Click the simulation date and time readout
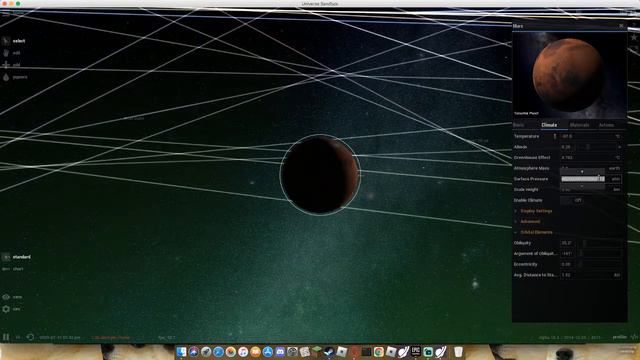This screenshot has height=360, width=640. click(60, 338)
